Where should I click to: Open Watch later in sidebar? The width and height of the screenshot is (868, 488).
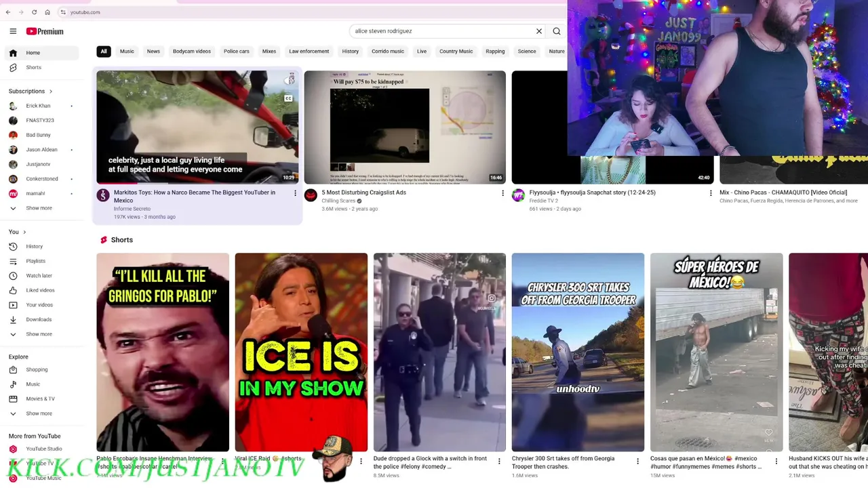(41, 276)
